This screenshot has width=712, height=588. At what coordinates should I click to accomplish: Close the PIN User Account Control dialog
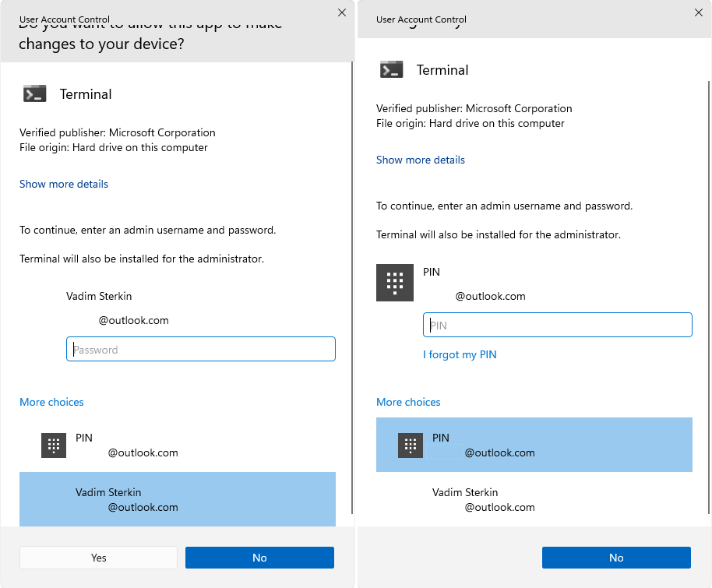(x=699, y=12)
